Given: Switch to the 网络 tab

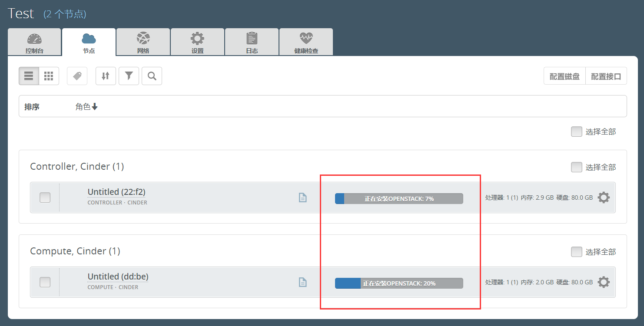Looking at the screenshot, I should coord(143,42).
